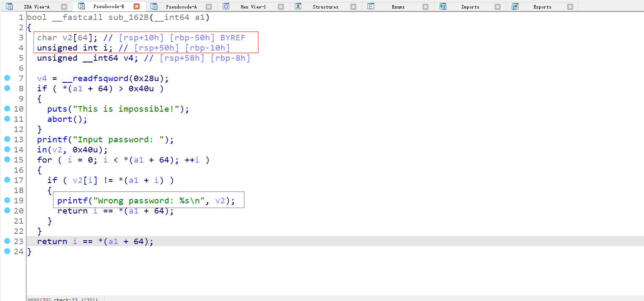
Task: Switch to the Imports tab
Action: pos(470,7)
